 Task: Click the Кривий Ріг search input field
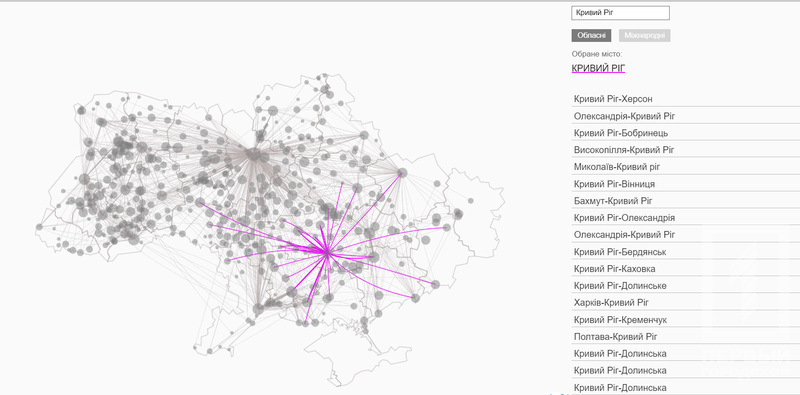(x=620, y=13)
